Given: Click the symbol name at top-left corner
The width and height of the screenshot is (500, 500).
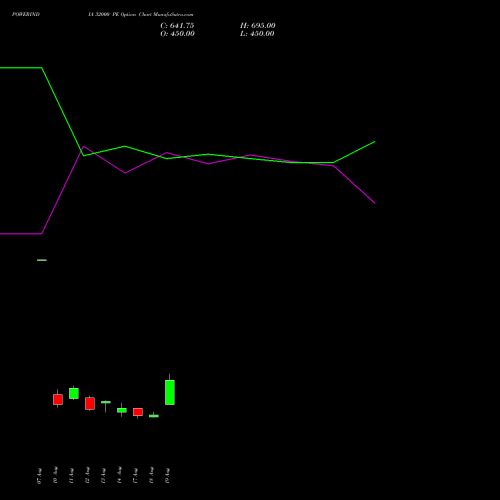Looking at the screenshot, I should click(x=26, y=14).
